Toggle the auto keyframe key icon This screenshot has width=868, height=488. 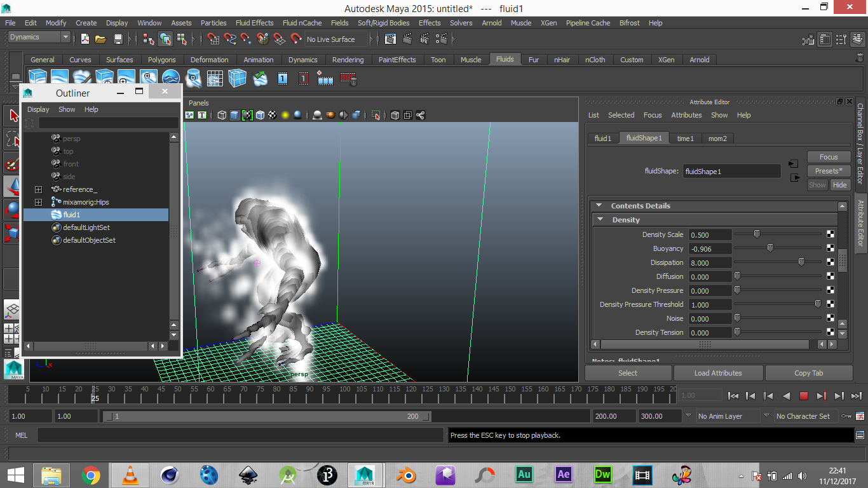pos(846,416)
